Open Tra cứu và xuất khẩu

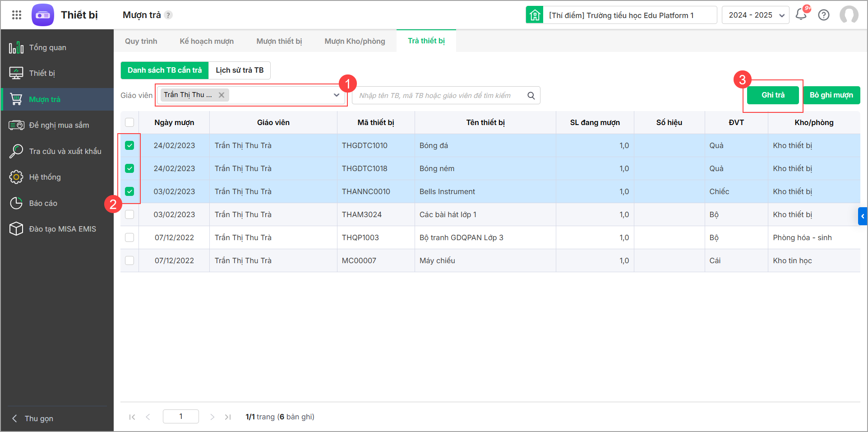click(x=57, y=151)
